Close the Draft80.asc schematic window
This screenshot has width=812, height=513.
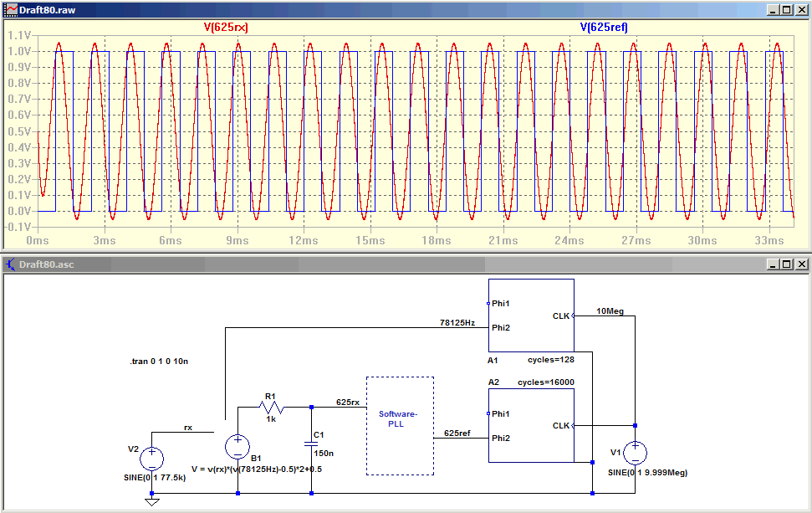(x=801, y=264)
